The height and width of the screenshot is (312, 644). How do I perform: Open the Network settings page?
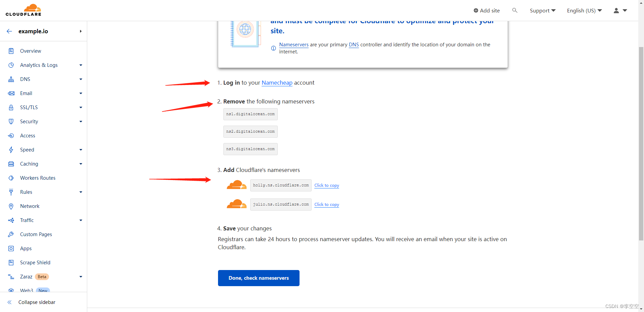point(30,206)
